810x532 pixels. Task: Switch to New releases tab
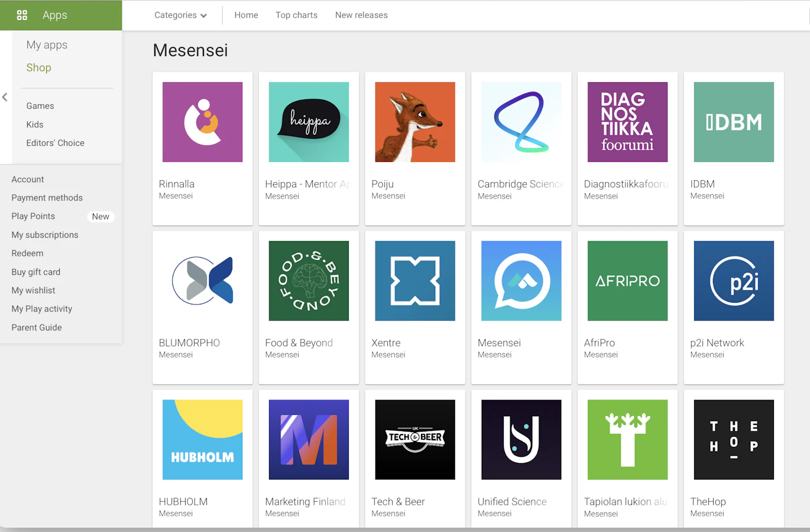(361, 15)
